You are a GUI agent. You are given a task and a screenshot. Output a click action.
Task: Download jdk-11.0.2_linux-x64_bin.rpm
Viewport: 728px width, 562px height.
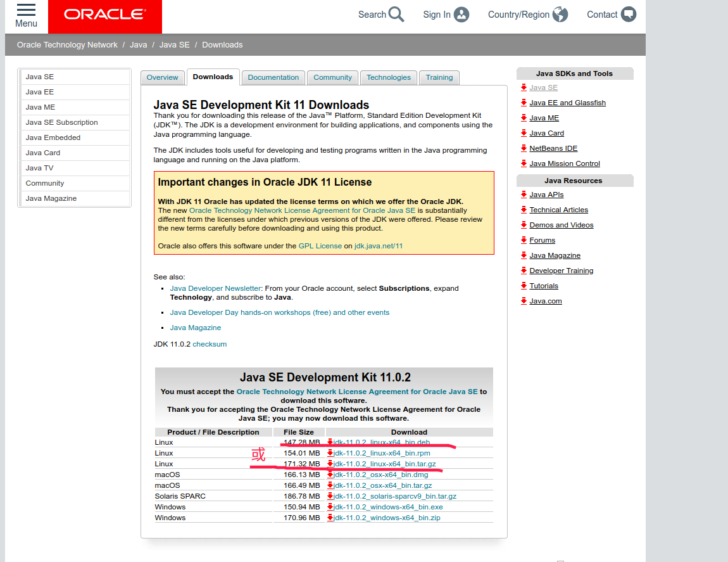(382, 453)
